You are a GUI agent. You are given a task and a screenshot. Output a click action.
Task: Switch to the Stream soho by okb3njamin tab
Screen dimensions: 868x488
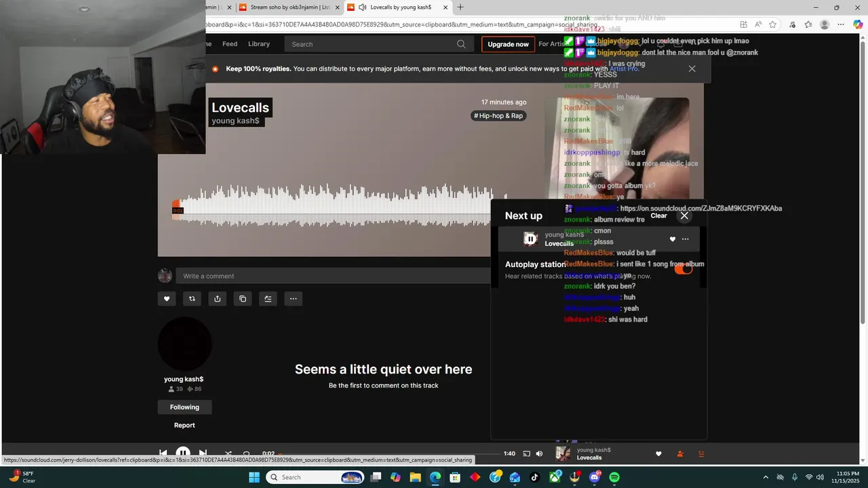(290, 7)
